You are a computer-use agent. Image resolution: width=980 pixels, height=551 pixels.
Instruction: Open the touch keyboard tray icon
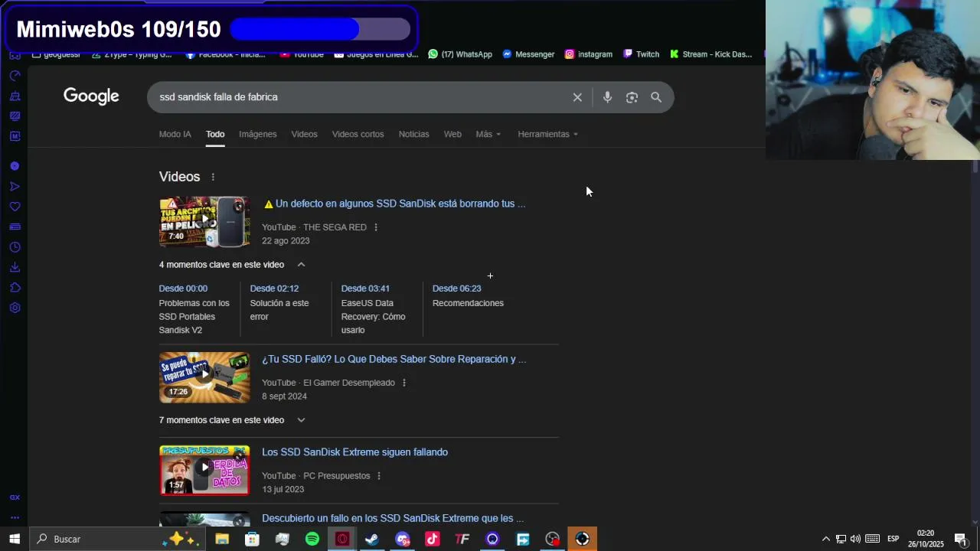click(872, 539)
